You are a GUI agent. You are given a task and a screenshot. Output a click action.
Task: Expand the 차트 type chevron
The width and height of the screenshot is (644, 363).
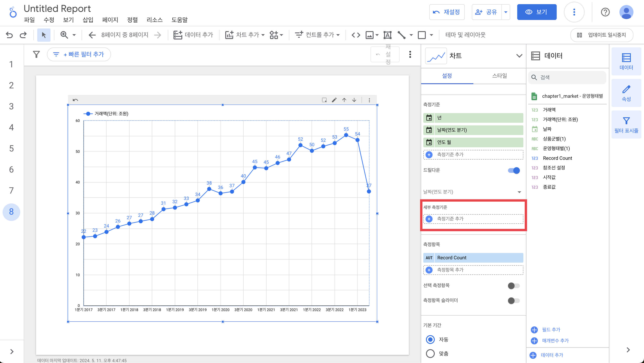(519, 56)
